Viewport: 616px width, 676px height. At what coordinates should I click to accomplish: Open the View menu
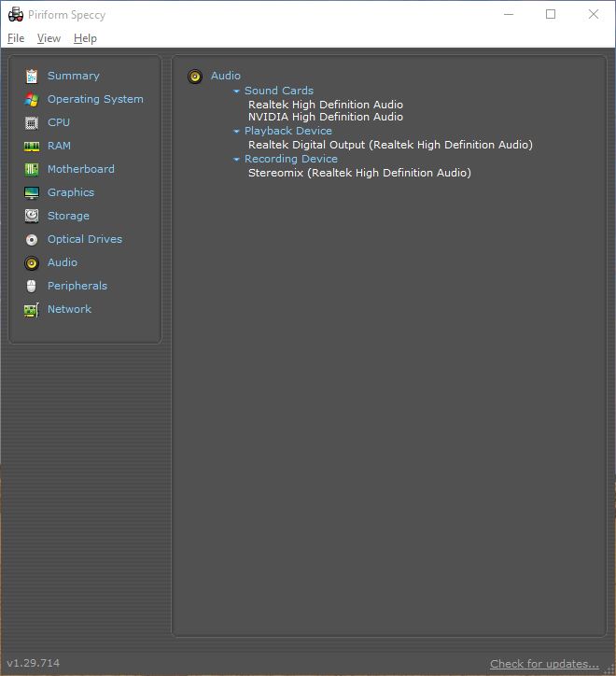tap(49, 38)
